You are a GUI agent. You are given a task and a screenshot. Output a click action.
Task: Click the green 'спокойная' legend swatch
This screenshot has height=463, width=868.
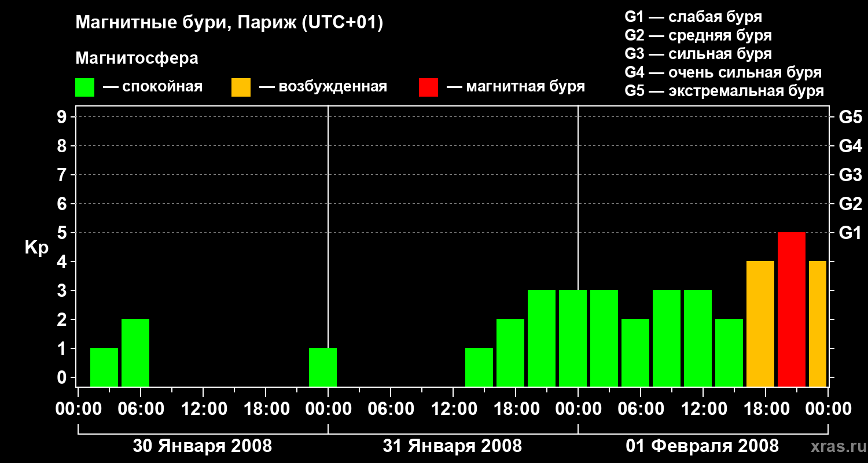pos(85,87)
